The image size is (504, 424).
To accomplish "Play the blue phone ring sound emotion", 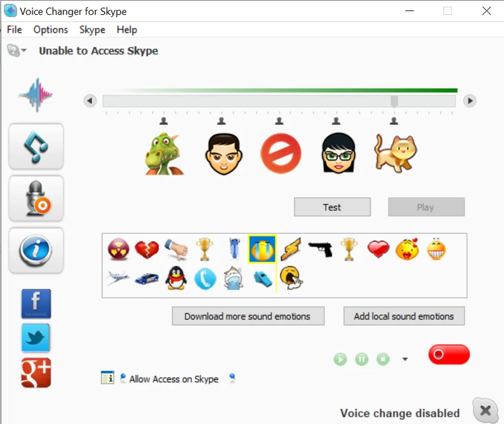I will tap(205, 278).
